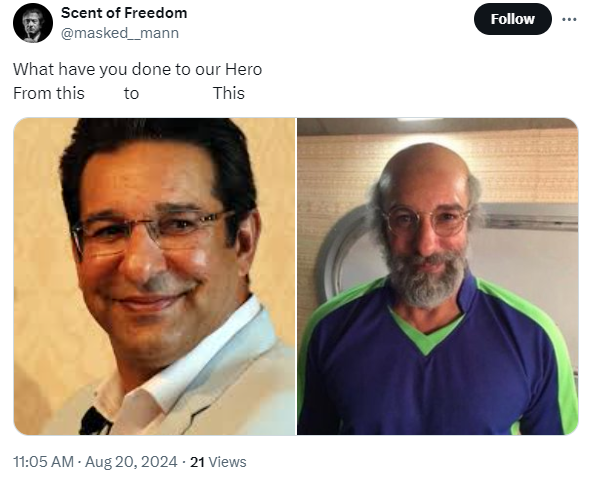
Task: Click the round glasses in the right photo
Action: point(427,221)
